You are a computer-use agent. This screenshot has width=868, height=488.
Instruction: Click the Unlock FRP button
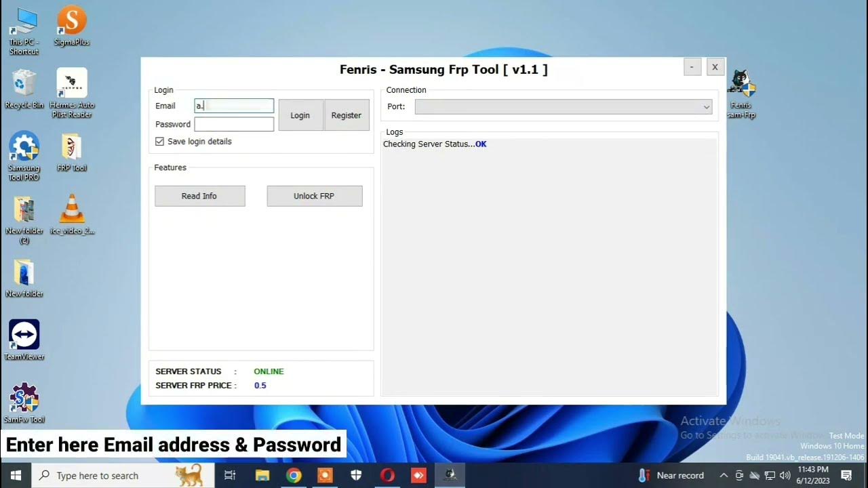314,196
